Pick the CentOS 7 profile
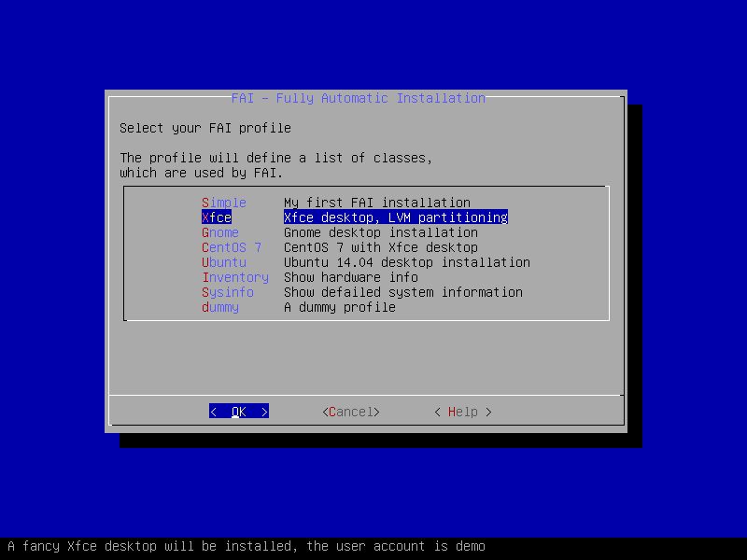The image size is (747, 560). (x=232, y=247)
